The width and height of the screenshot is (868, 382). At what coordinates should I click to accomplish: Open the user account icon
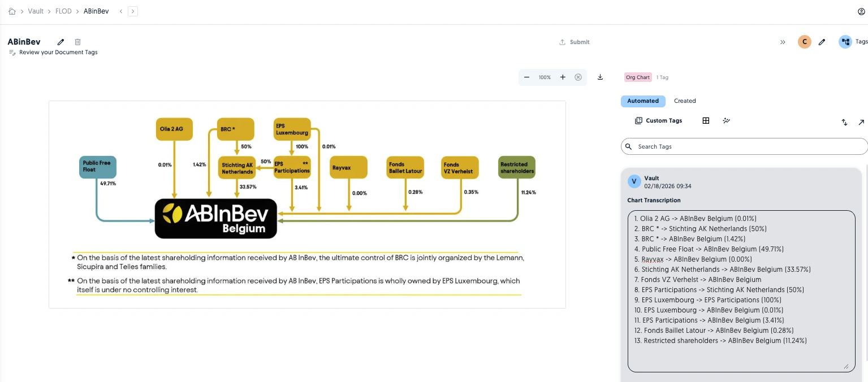[862, 11]
